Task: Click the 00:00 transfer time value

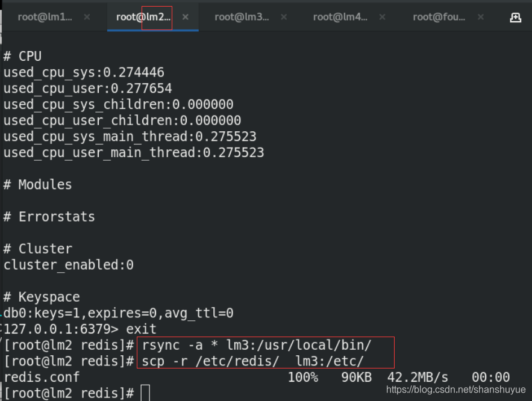Action: [490, 377]
